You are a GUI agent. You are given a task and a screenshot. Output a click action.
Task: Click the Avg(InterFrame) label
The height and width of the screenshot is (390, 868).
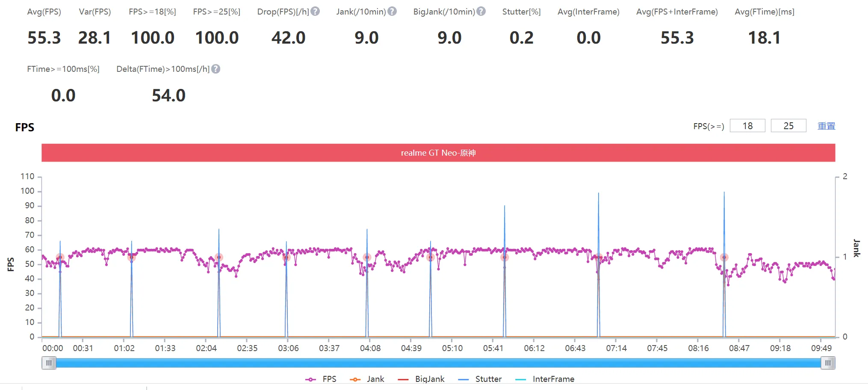pyautogui.click(x=588, y=12)
